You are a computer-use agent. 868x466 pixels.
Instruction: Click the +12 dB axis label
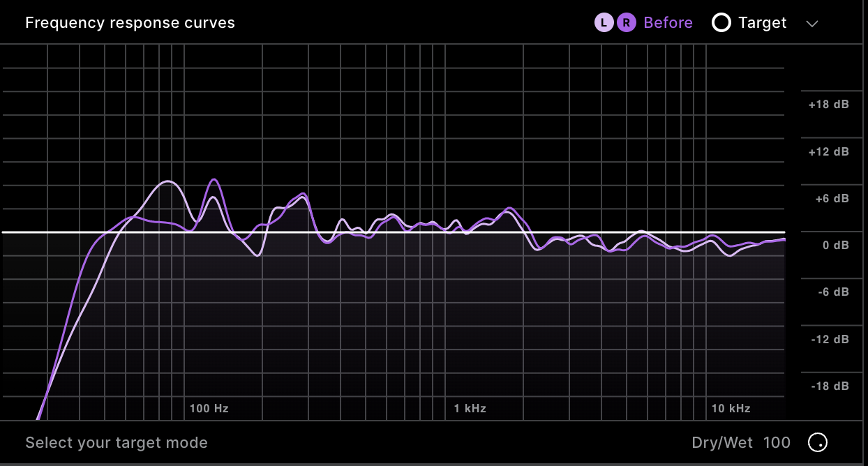click(x=828, y=151)
